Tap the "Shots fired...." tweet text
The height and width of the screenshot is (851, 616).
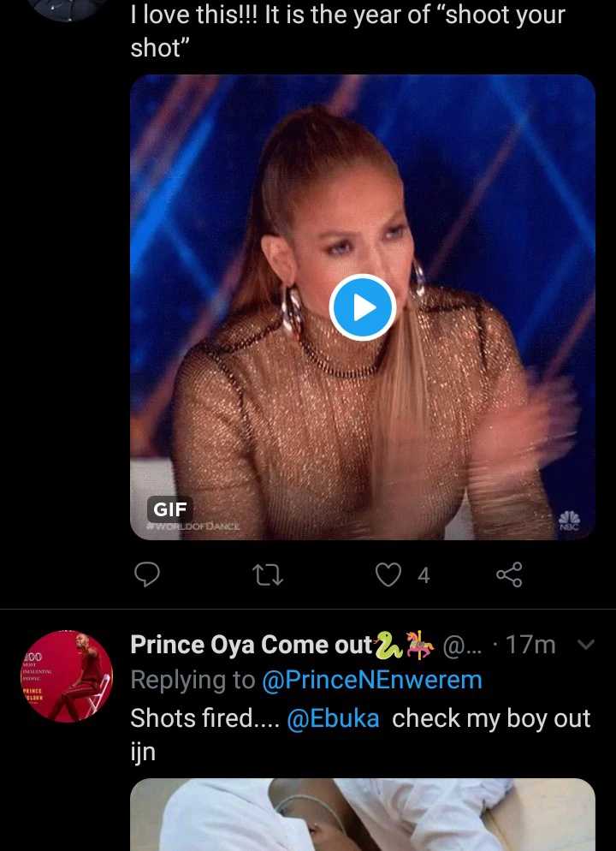(204, 718)
